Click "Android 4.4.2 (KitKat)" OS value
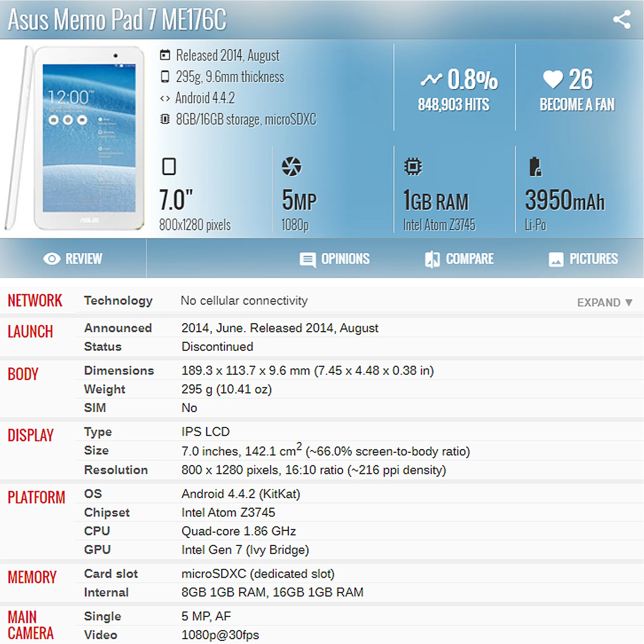The height and width of the screenshot is (644, 644). (241, 494)
